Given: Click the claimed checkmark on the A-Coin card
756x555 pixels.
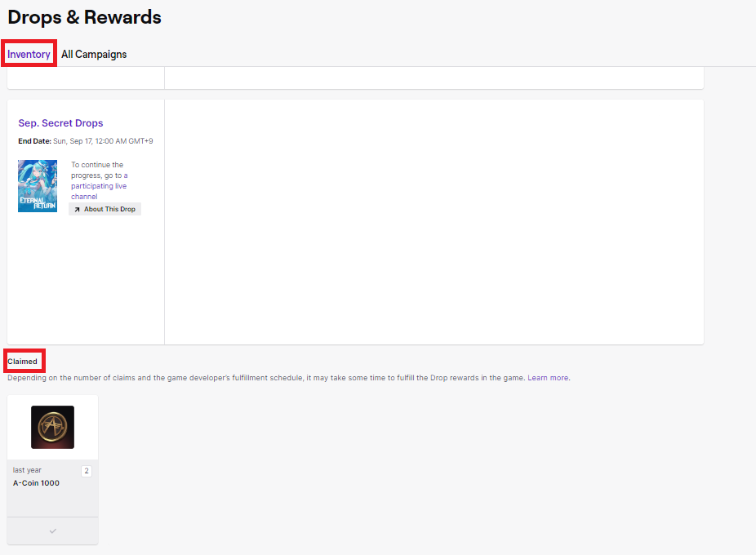Looking at the screenshot, I should 52,531.
